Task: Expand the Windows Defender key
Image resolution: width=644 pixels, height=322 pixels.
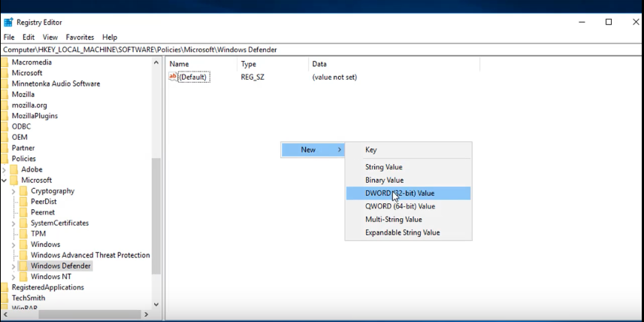Action: [14, 266]
